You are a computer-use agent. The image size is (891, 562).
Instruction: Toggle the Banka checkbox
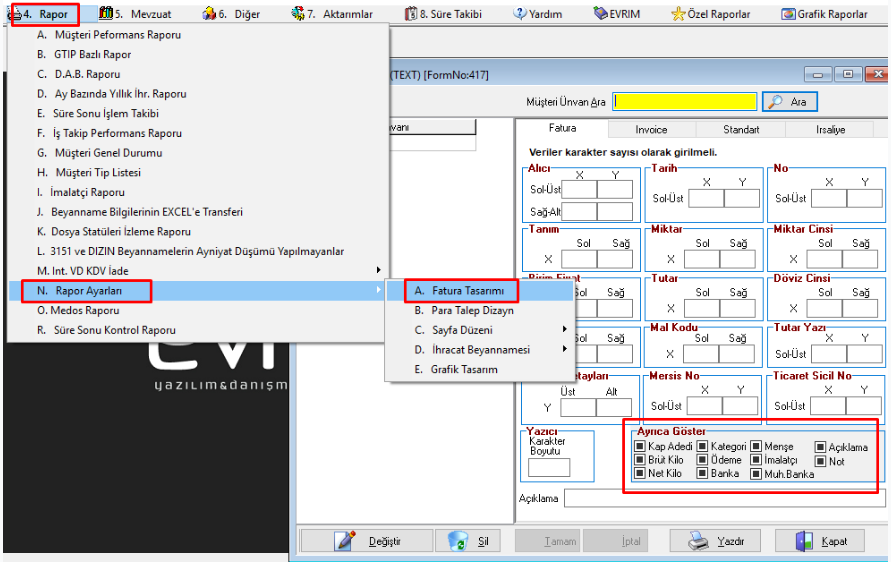pyautogui.click(x=702, y=473)
